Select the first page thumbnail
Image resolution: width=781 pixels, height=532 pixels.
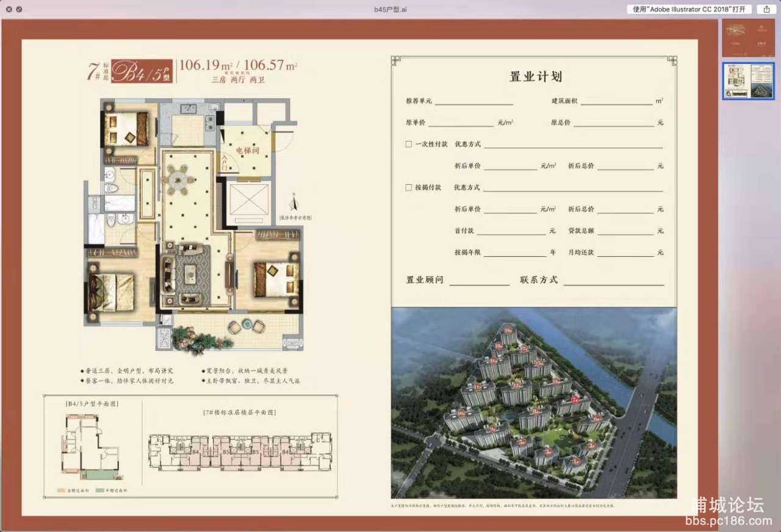tap(748, 38)
